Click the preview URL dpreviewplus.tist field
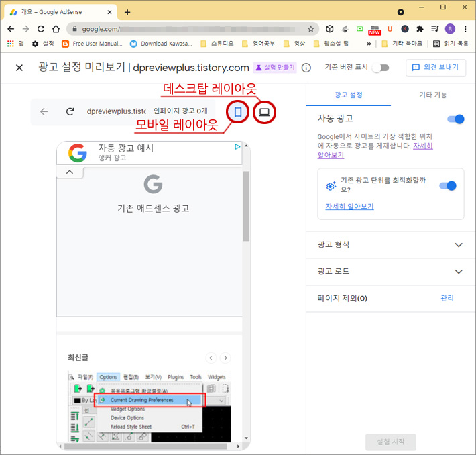Image resolution: width=476 pixels, height=455 pixels. tap(116, 111)
